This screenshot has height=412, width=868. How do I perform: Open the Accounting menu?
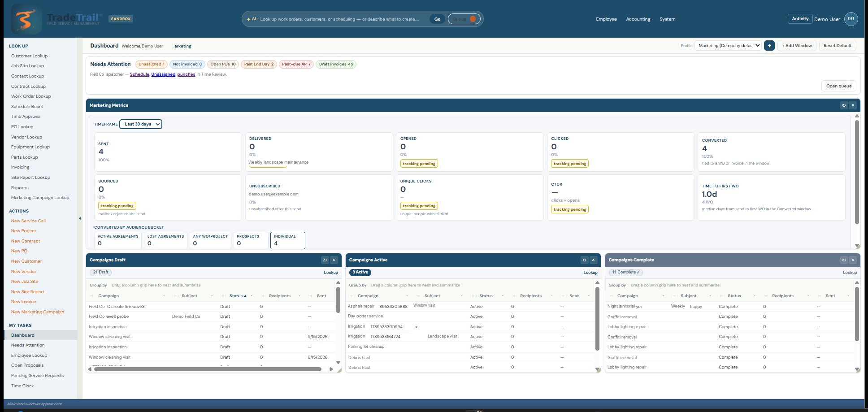point(638,19)
